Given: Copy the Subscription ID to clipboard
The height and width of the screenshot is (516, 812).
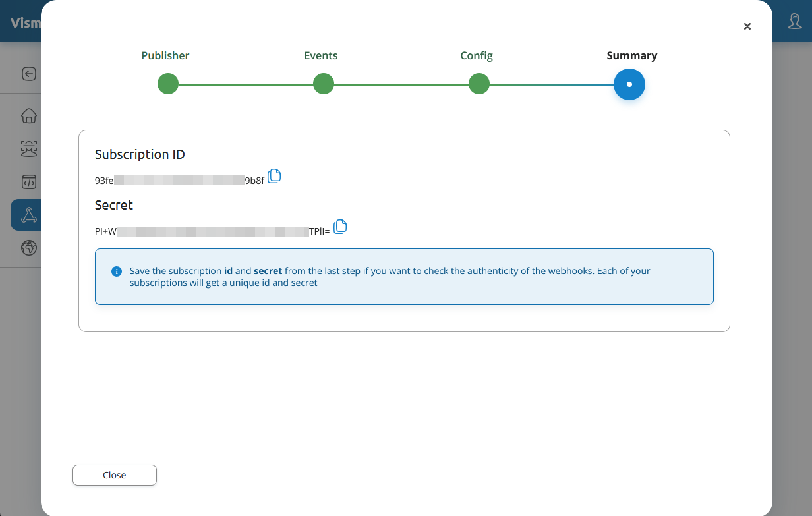Looking at the screenshot, I should [274, 176].
